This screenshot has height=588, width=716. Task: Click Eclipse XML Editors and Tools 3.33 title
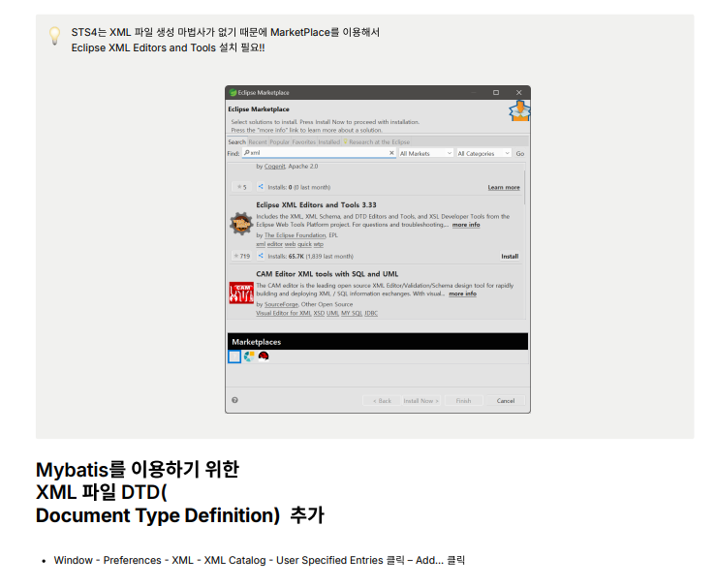(x=316, y=205)
